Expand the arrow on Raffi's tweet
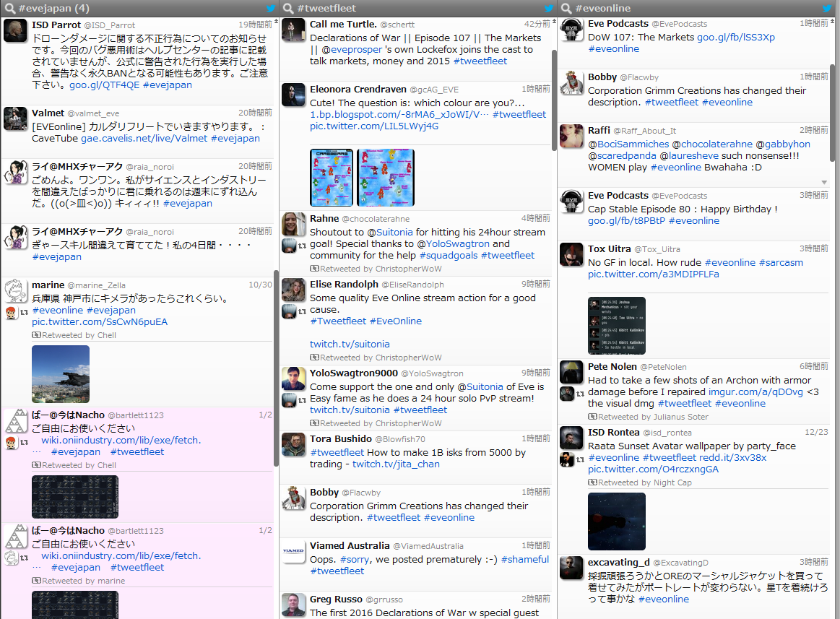The image size is (840, 619). click(x=824, y=182)
